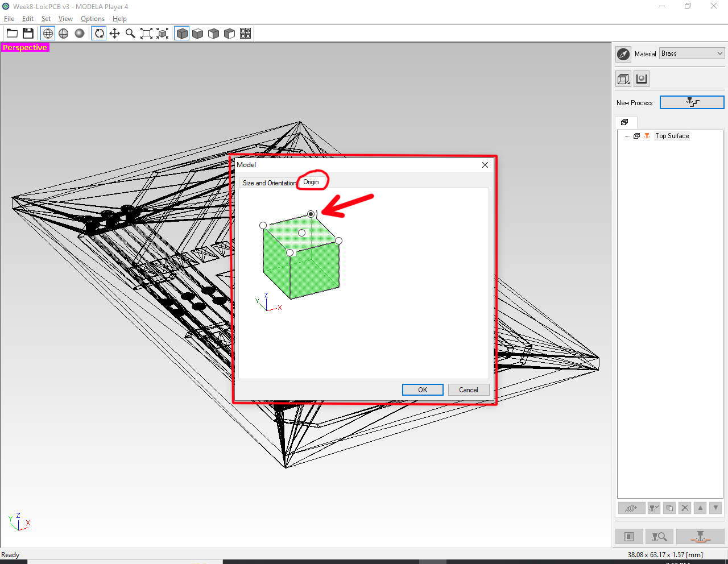
Task: Open the Material dropdown showing Brass
Action: [x=692, y=53]
